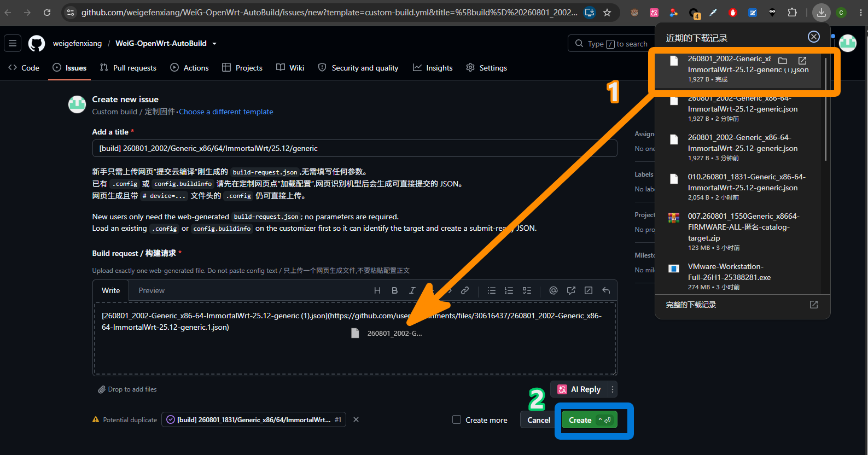
Task: Open the full download history link
Action: [x=742, y=305]
